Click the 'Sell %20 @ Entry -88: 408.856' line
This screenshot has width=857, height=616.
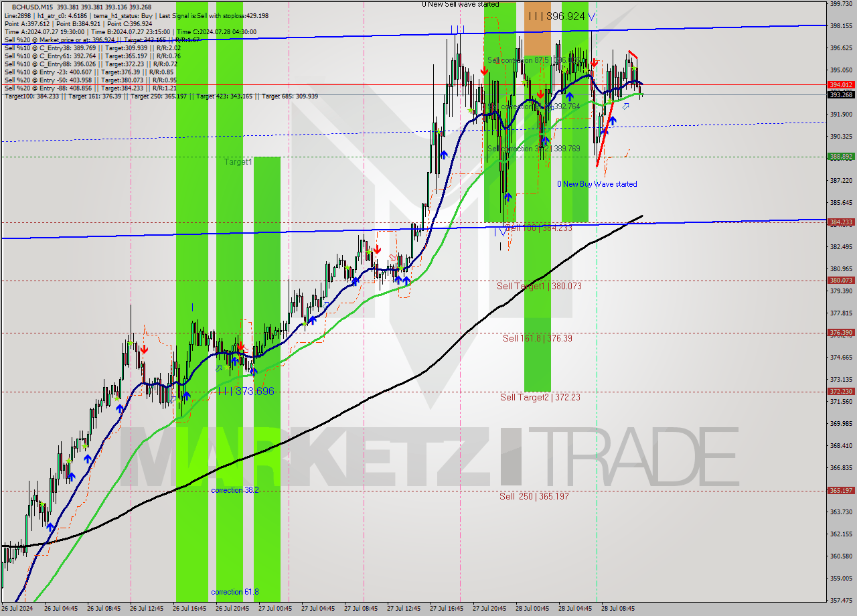coord(90,88)
